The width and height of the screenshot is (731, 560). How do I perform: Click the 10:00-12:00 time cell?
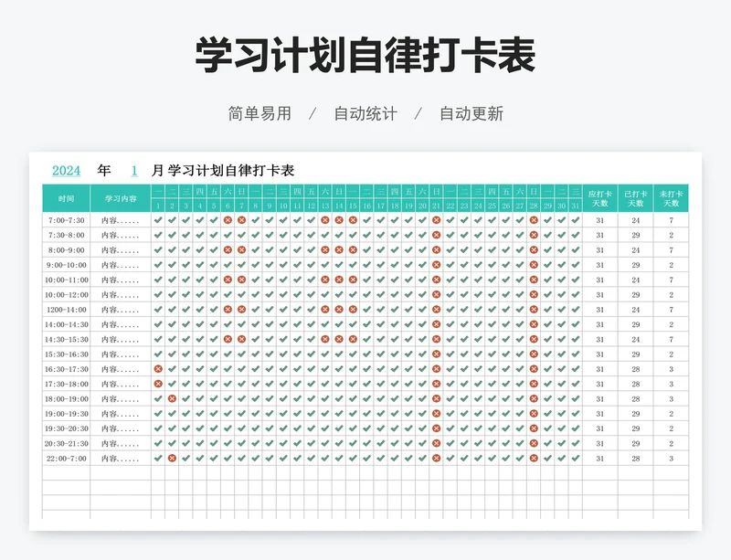(66, 295)
